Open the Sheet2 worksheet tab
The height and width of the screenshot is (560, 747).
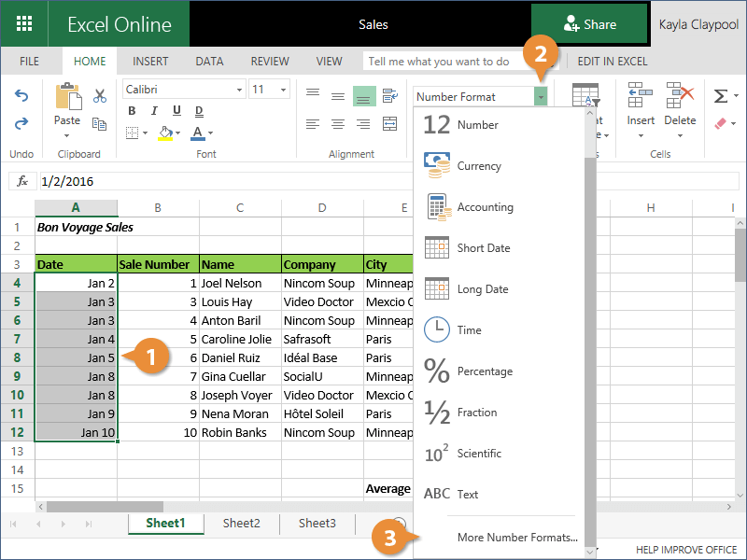241,524
